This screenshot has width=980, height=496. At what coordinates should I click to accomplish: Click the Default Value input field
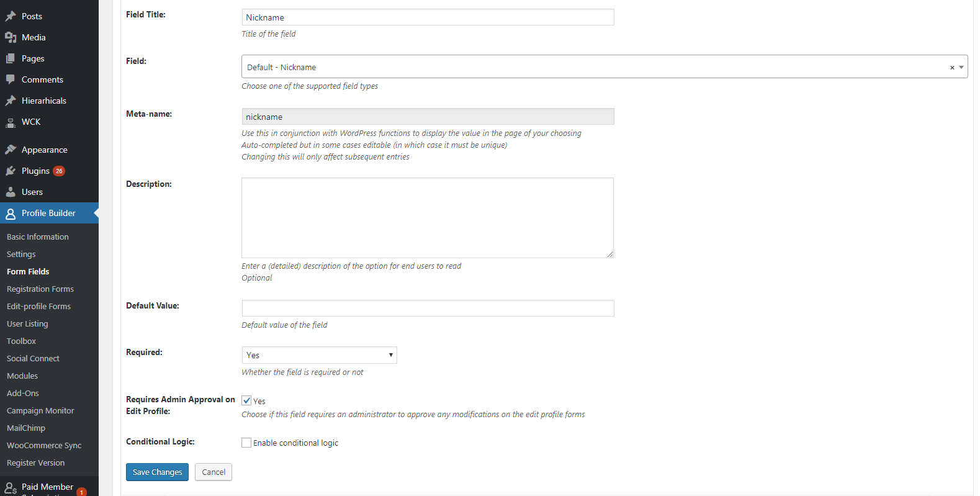tap(428, 308)
